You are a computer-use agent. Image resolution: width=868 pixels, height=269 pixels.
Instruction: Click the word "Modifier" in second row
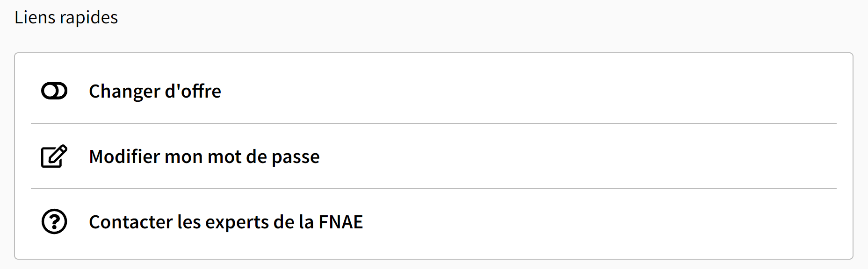[124, 156]
